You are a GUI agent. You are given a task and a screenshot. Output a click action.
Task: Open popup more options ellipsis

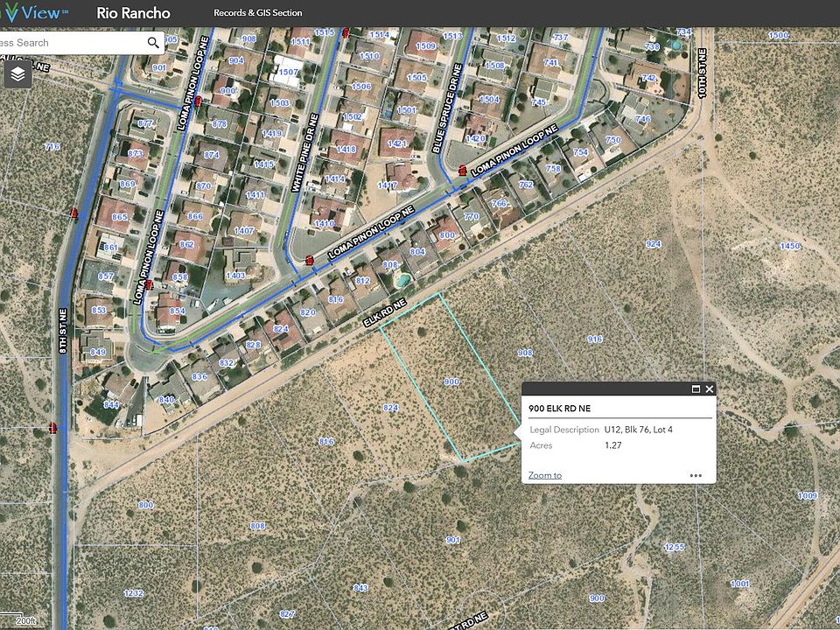coord(696,475)
